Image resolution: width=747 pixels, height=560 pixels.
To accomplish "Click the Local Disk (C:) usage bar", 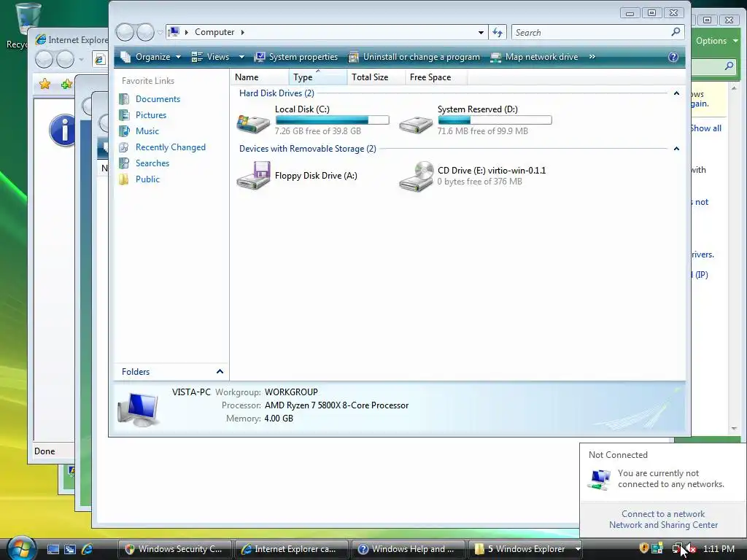I will (332, 120).
